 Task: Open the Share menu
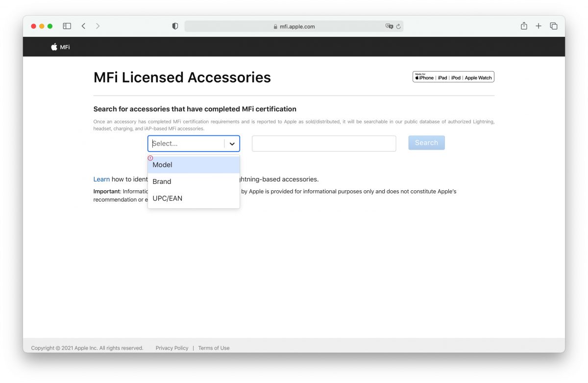click(x=524, y=26)
